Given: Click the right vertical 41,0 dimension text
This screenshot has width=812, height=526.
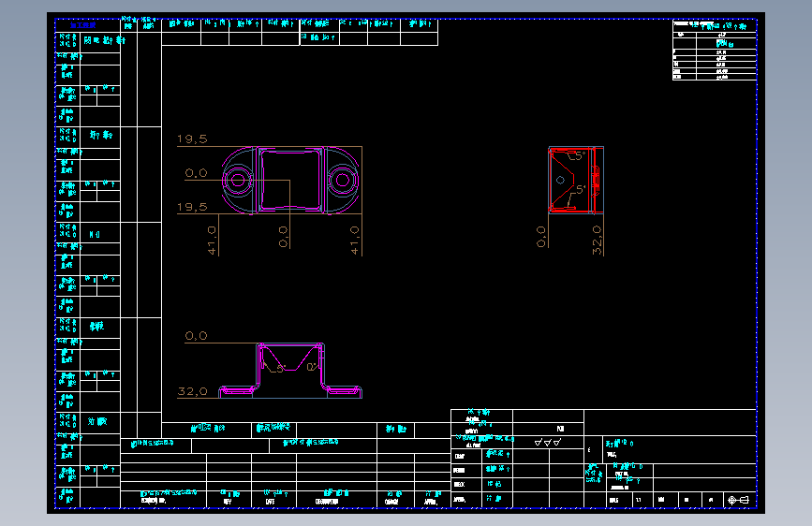Looking at the screenshot, I should click(355, 240).
